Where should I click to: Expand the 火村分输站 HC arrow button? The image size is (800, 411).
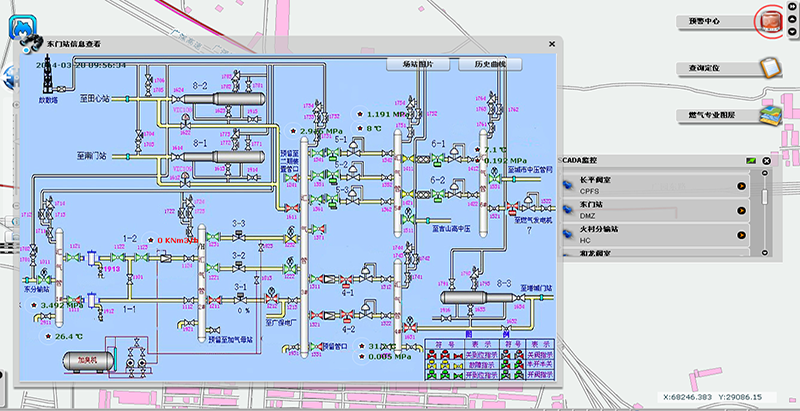[x=741, y=236]
